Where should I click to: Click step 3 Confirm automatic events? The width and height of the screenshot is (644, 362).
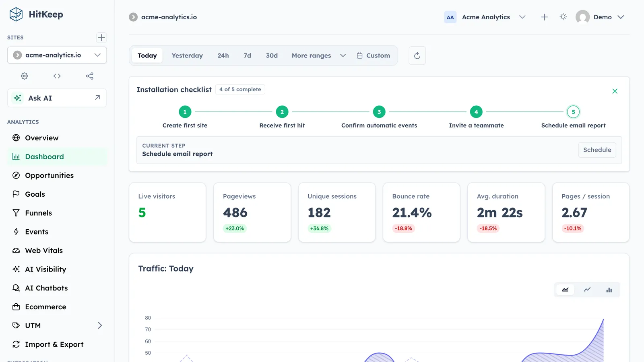[379, 112]
